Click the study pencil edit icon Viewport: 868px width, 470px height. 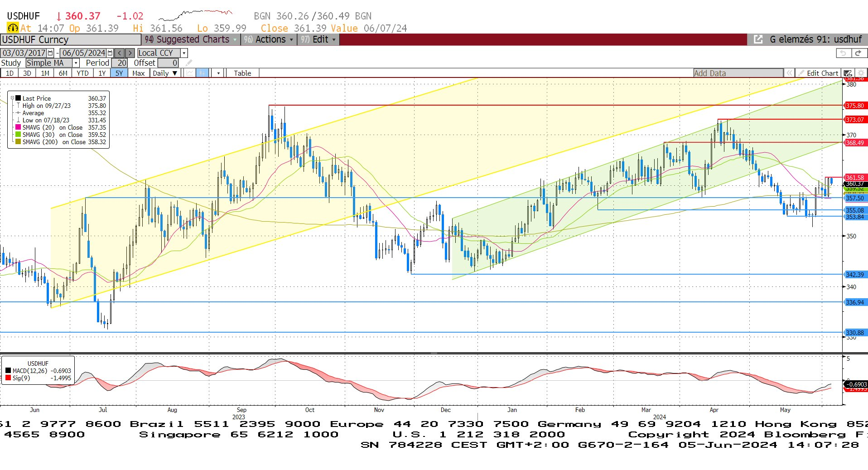(x=189, y=63)
